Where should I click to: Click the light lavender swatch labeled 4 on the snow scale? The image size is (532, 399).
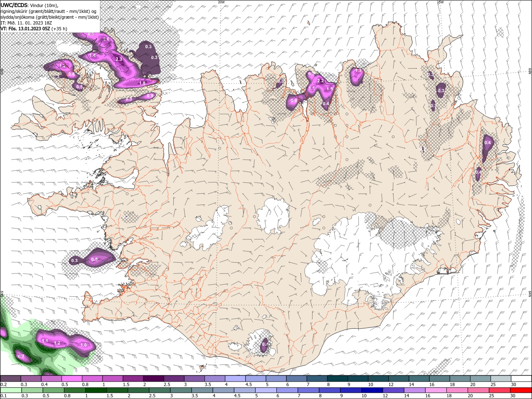(x=235, y=378)
